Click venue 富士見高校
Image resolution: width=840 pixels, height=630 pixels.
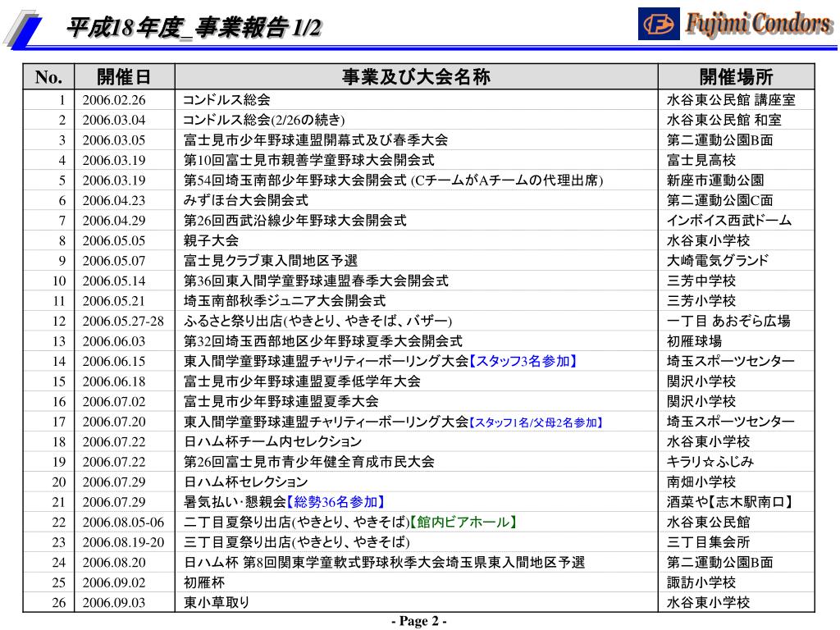pos(701,160)
